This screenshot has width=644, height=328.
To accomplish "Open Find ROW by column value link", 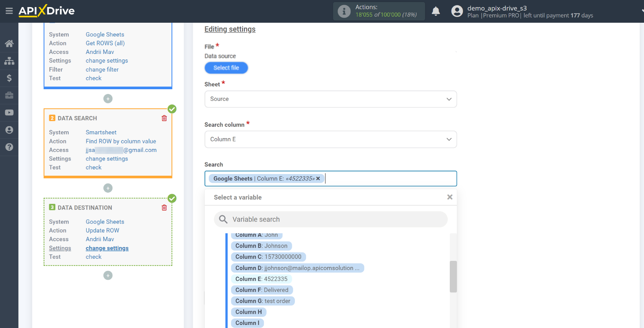I will click(x=121, y=141).
